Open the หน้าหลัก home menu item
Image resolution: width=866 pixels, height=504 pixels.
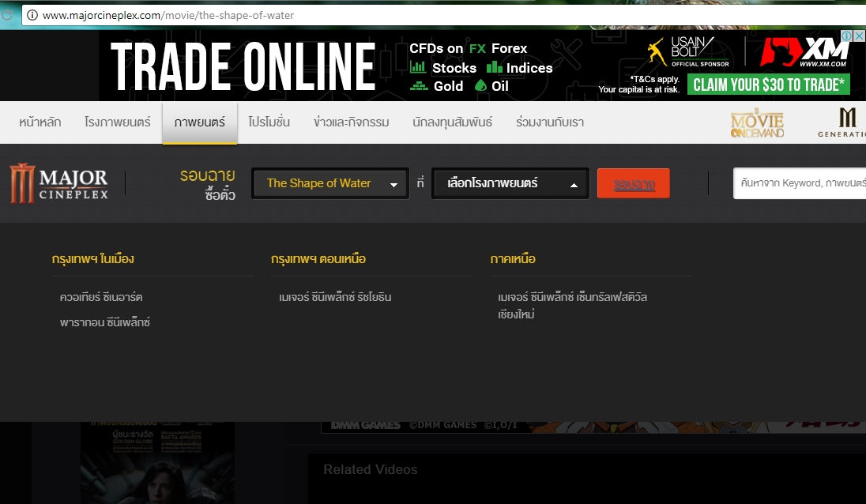pos(40,122)
